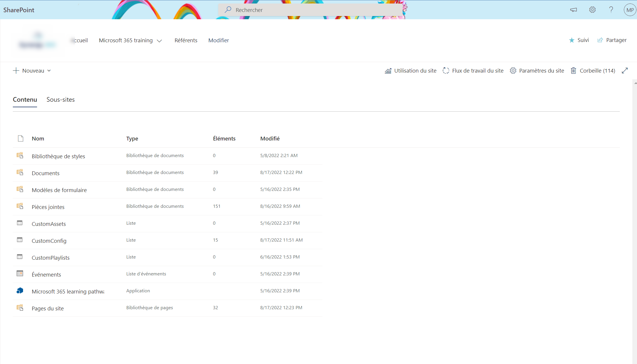Open help via the question mark icon

coord(611,10)
